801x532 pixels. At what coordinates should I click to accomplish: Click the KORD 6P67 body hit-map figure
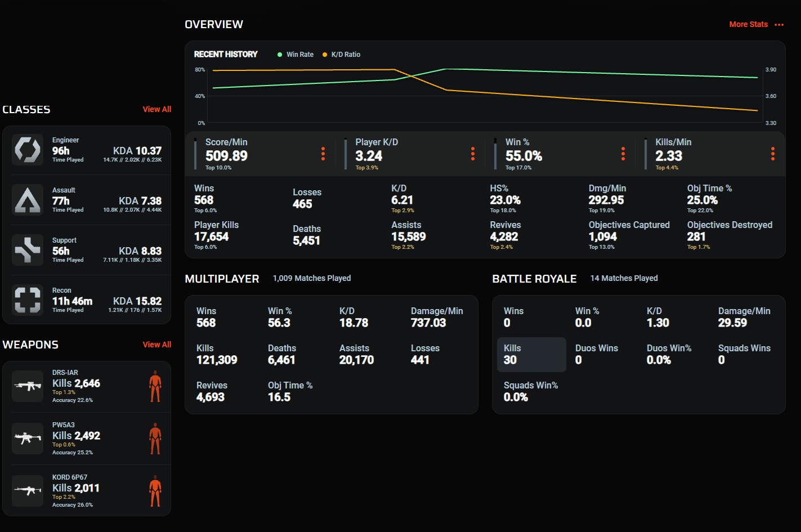(155, 491)
